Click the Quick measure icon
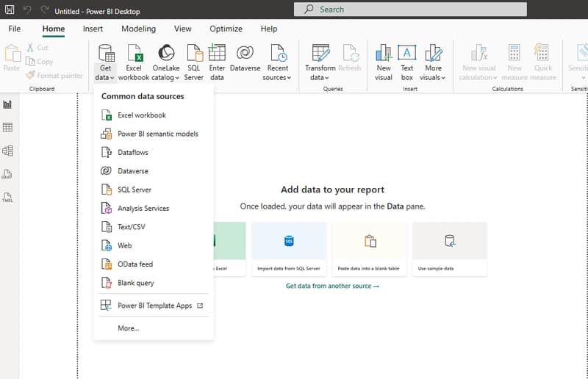This screenshot has height=379, width=588. click(x=542, y=53)
